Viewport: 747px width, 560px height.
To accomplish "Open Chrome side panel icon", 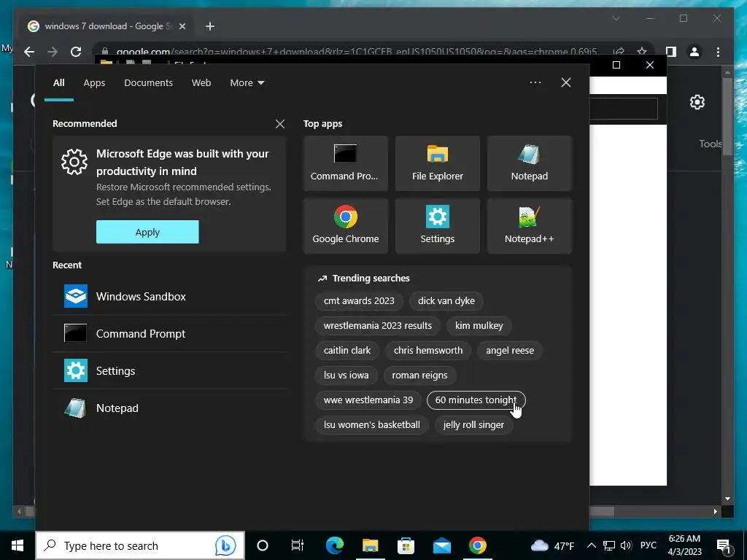I will [x=671, y=52].
